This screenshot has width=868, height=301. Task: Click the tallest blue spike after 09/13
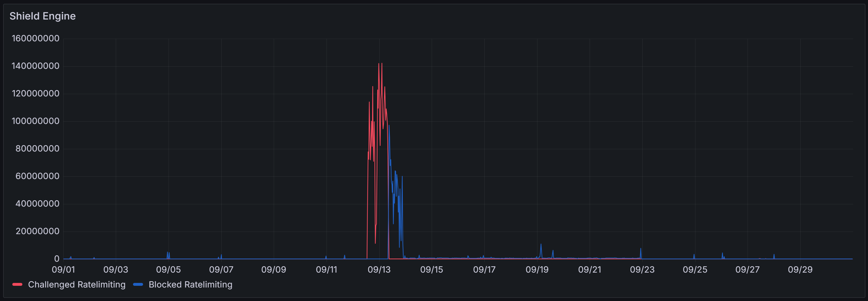[389, 126]
